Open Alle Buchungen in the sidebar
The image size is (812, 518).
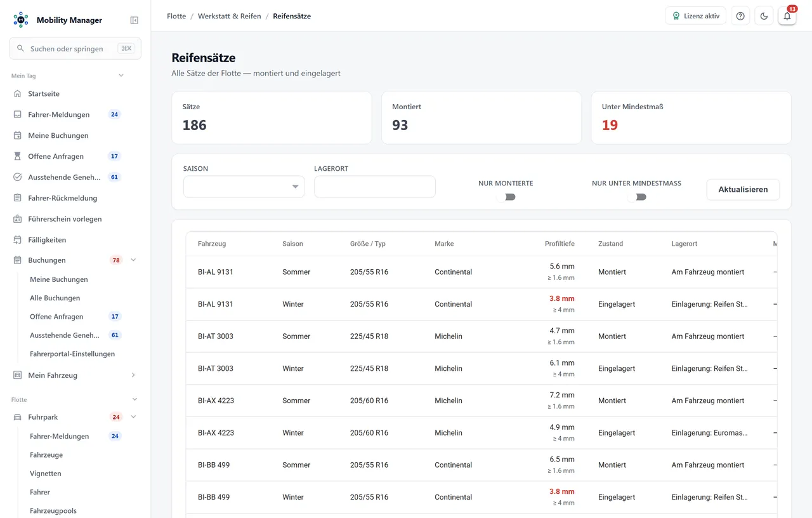[55, 298]
